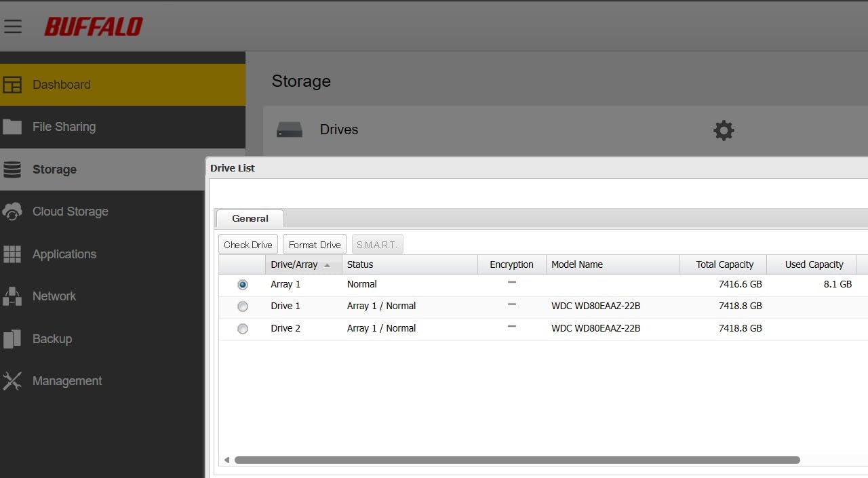The width and height of the screenshot is (868, 478).
Task: Click the horizontal scrollbar below the table
Action: 519,460
